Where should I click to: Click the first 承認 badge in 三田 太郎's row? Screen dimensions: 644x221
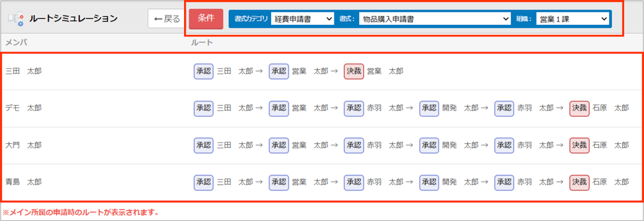pyautogui.click(x=203, y=71)
